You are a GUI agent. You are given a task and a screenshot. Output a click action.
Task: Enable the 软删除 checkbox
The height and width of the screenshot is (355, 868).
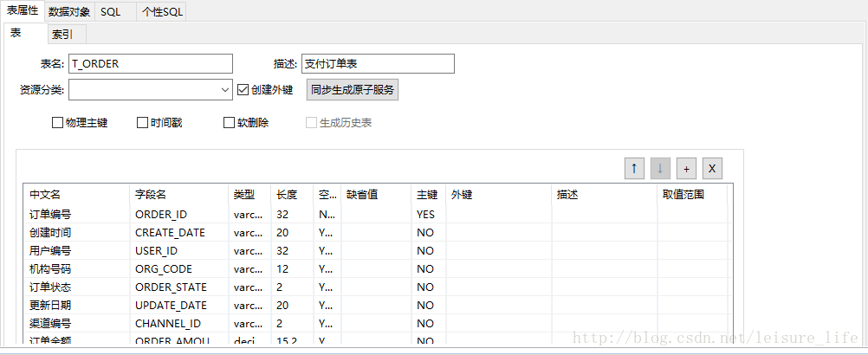coord(229,123)
